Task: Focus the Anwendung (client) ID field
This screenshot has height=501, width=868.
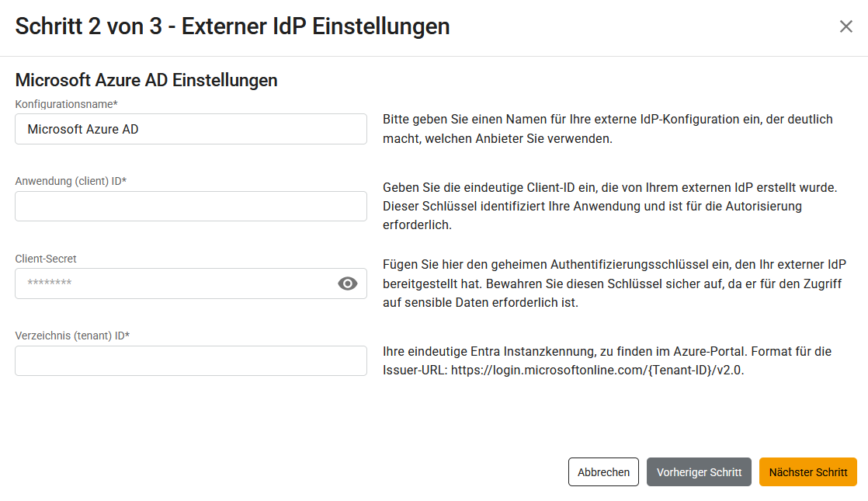Action: [190, 207]
